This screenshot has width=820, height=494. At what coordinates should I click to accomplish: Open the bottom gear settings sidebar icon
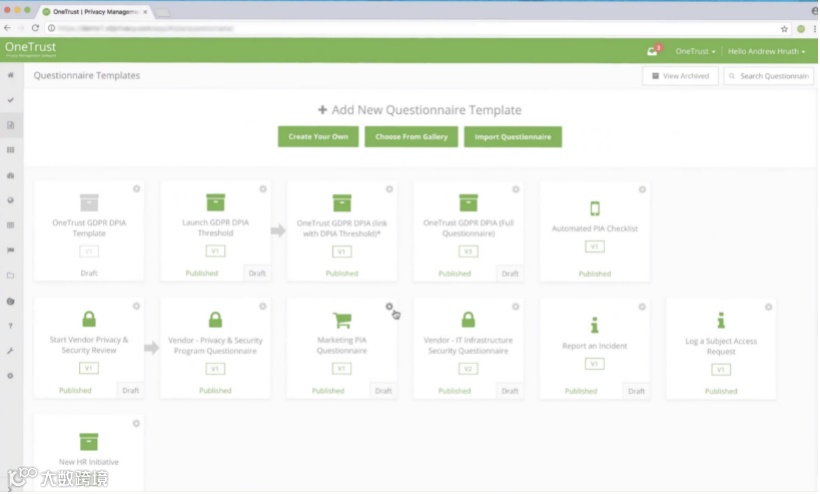click(10, 376)
